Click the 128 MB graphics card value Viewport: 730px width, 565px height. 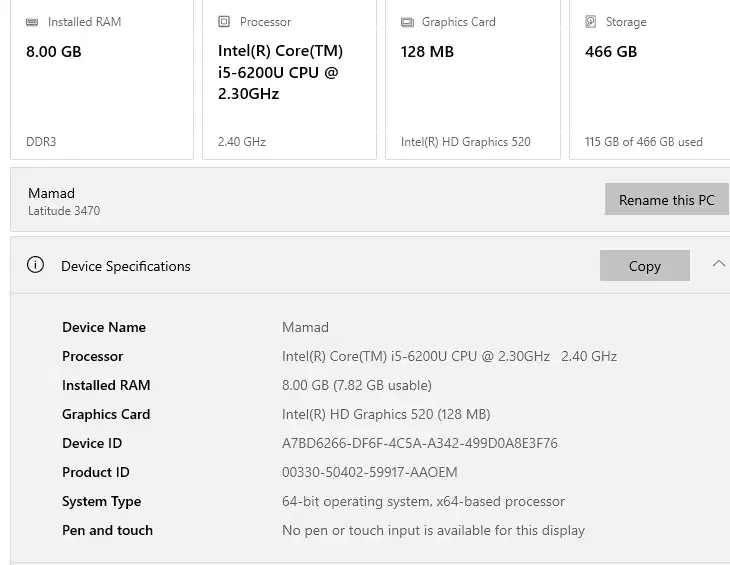point(427,52)
